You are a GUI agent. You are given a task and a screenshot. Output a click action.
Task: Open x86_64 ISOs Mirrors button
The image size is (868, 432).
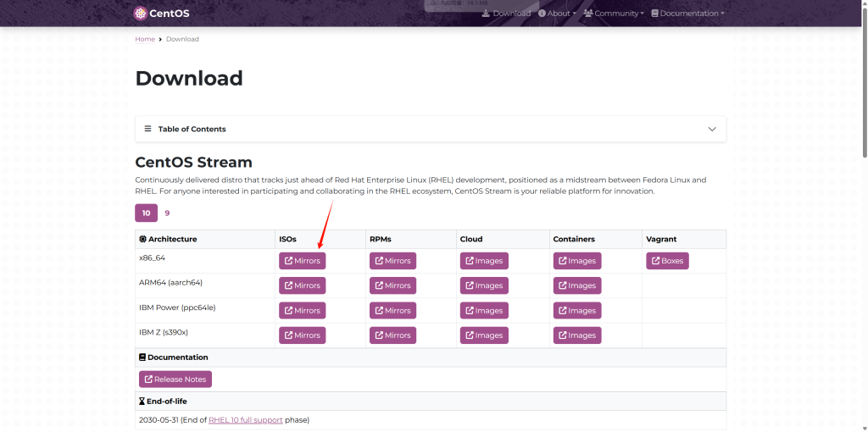[x=302, y=261]
